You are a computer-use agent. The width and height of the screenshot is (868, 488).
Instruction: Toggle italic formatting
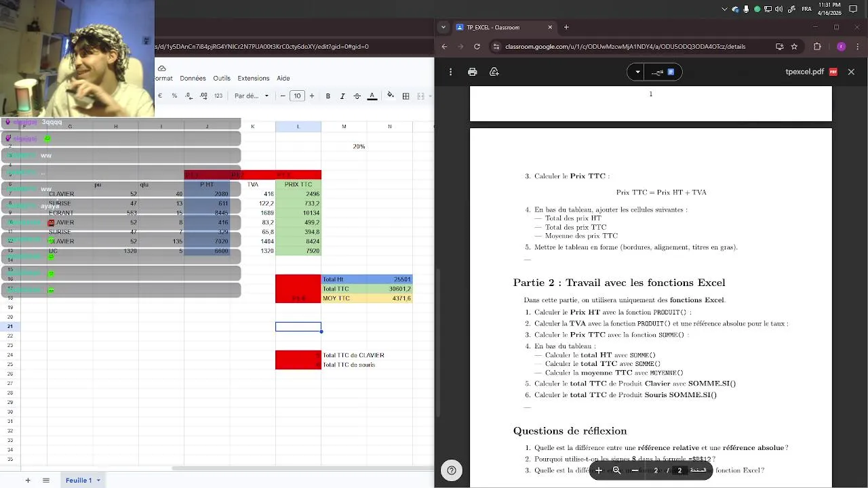(x=342, y=96)
